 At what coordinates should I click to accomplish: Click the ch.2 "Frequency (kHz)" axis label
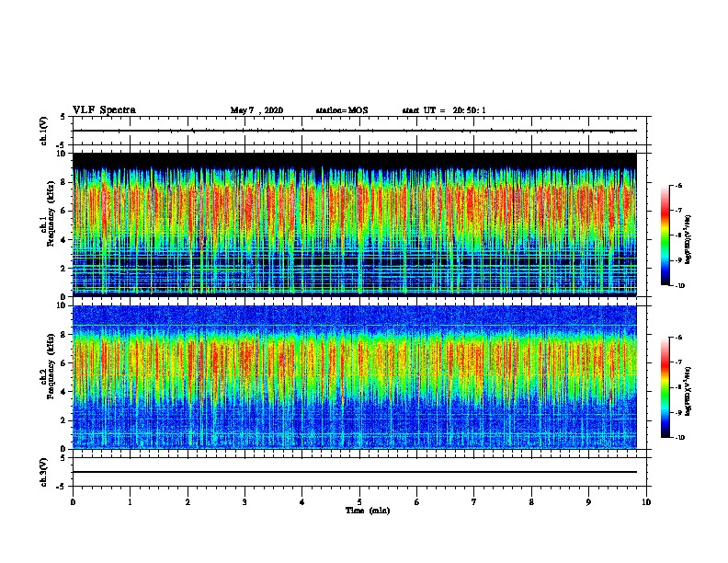(51, 366)
